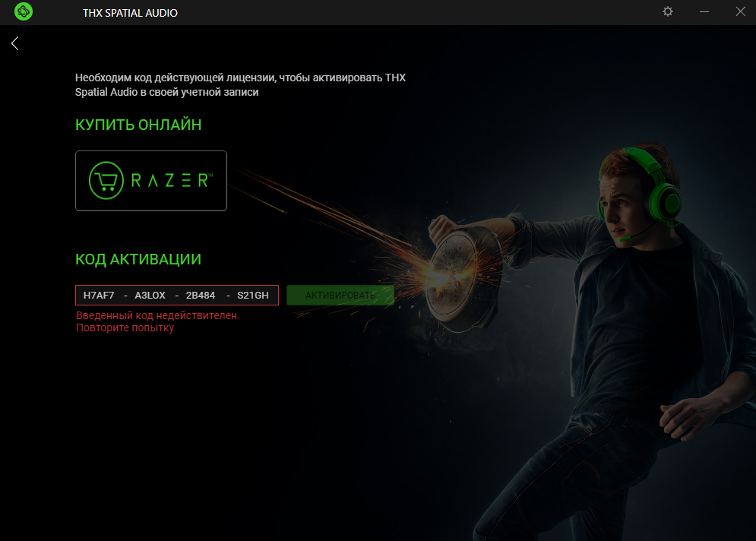
Task: Open settings via the gear icon
Action: coord(668,11)
